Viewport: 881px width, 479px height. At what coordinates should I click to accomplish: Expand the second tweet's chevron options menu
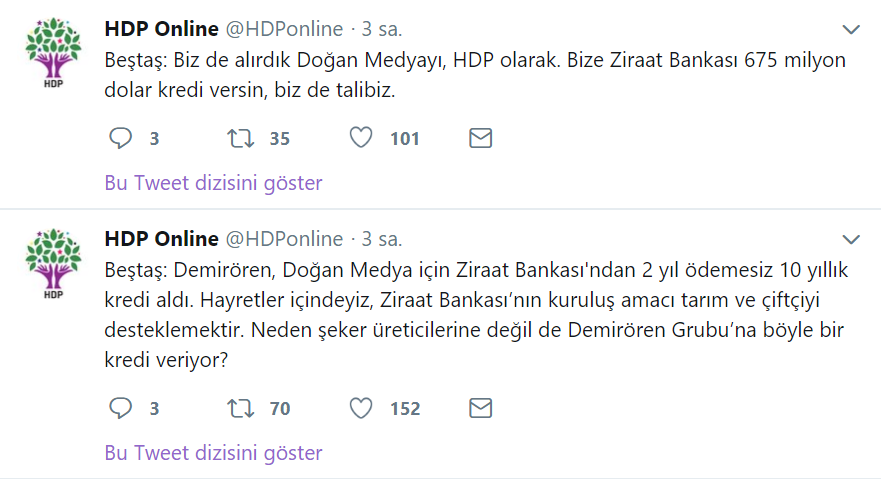click(x=851, y=239)
